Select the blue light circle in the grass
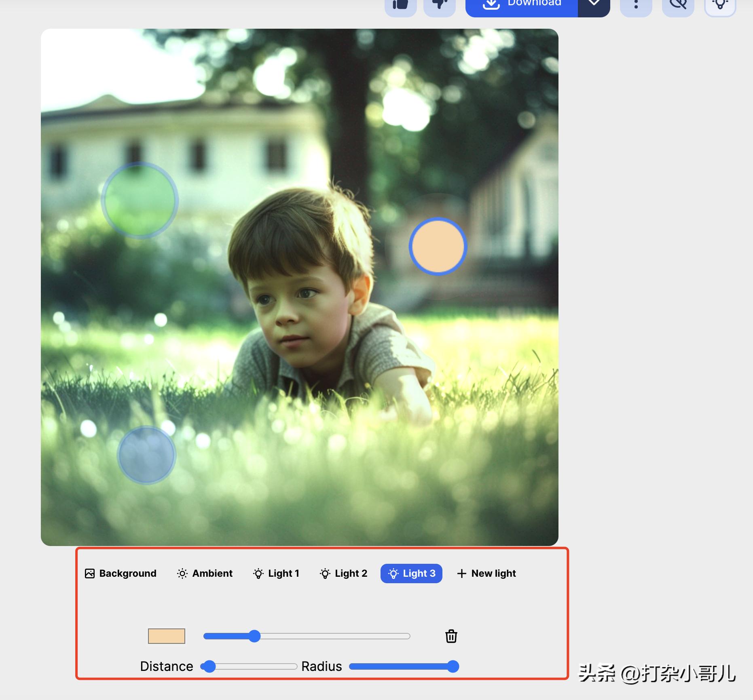Viewport: 753px width, 700px height. (146, 455)
